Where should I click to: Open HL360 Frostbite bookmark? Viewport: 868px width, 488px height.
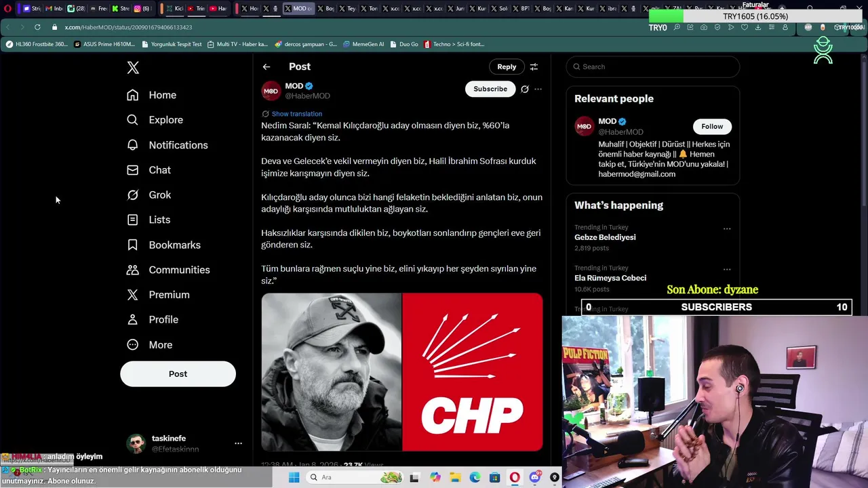pos(37,44)
